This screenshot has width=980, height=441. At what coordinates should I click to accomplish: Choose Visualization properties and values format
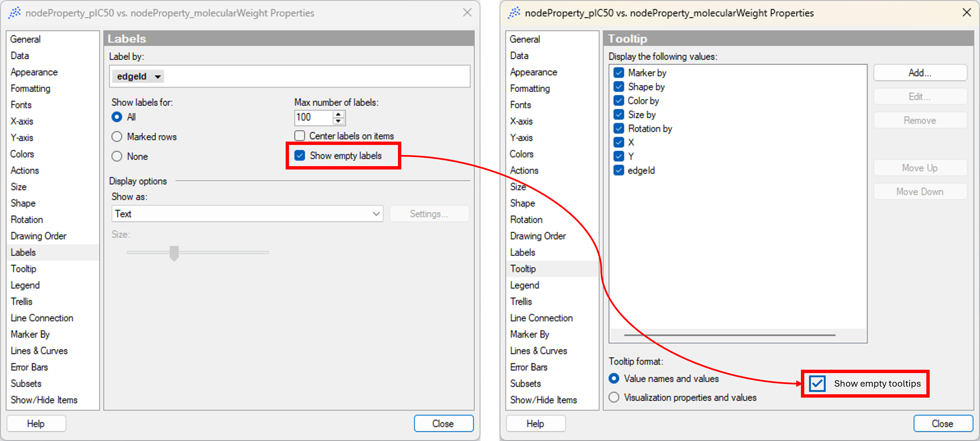tap(614, 397)
